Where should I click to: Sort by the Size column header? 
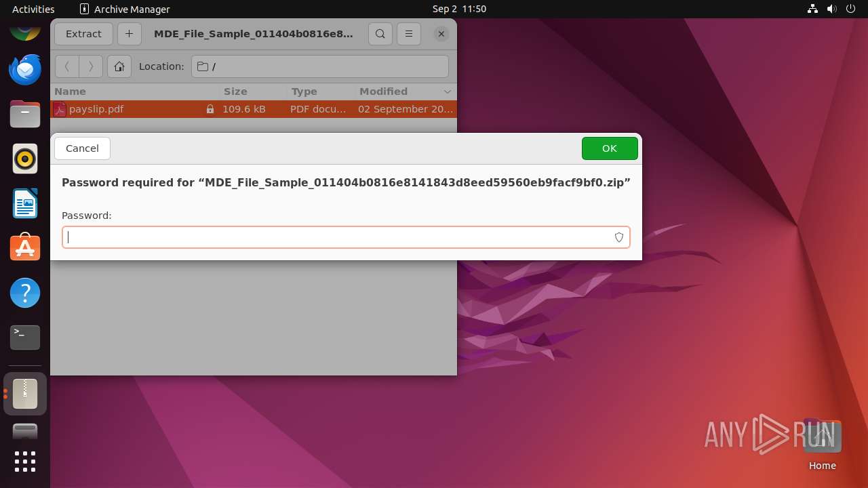point(254,91)
